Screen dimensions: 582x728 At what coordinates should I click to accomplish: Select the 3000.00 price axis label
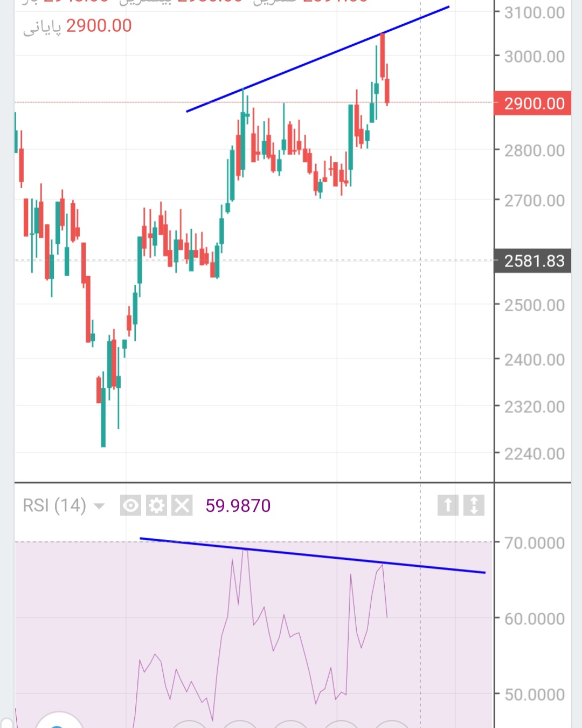[535, 57]
